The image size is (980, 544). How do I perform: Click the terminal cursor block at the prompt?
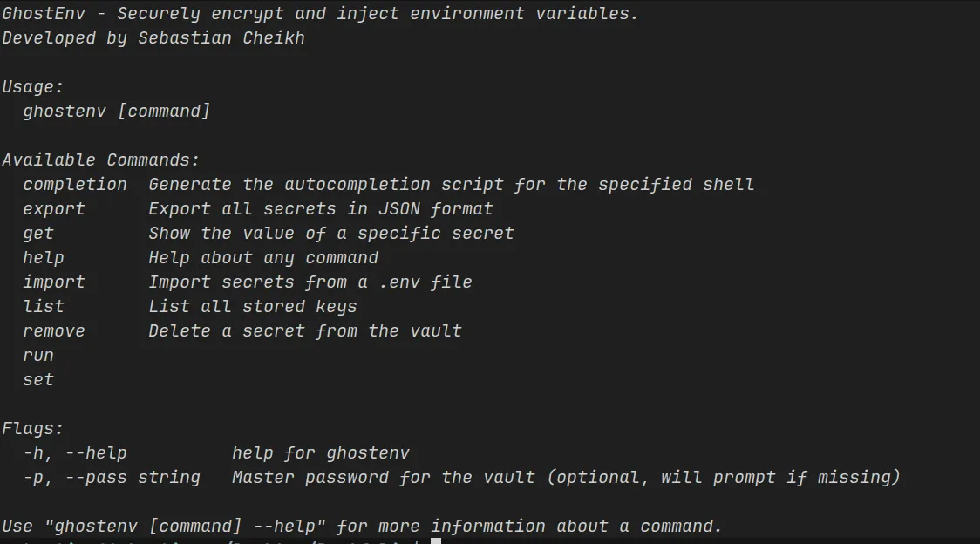tap(436, 541)
